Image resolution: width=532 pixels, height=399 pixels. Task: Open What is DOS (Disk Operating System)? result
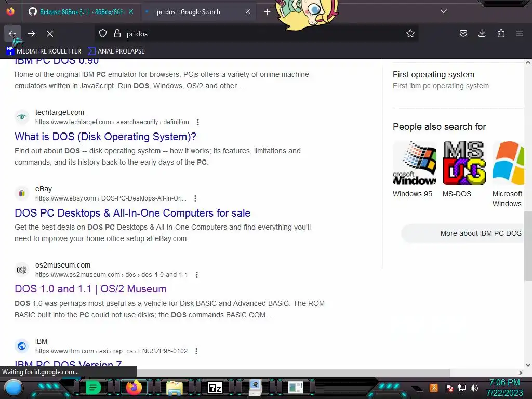coord(105,137)
